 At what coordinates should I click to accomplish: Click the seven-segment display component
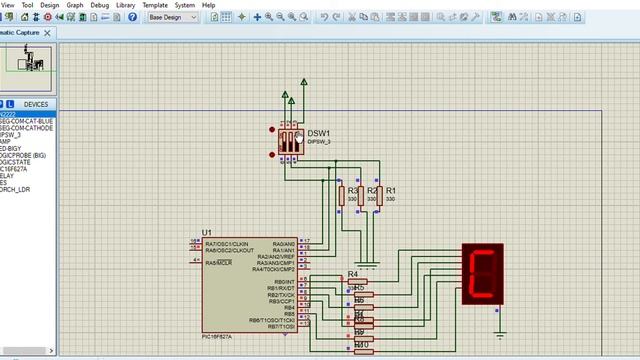tap(482, 274)
